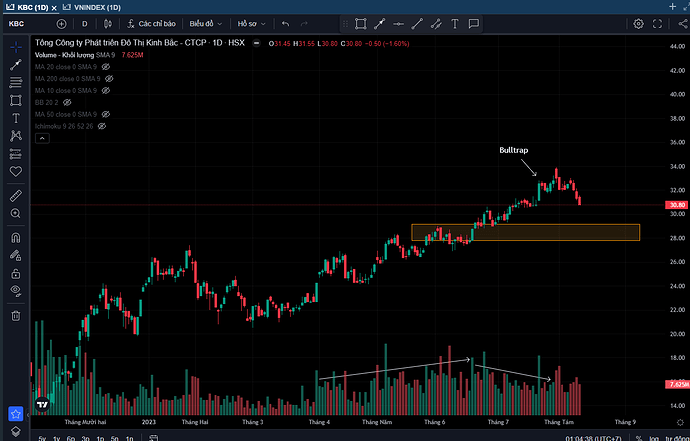The height and width of the screenshot is (441, 690).
Task: Open Các chỉ báo indicators
Action: (151, 24)
